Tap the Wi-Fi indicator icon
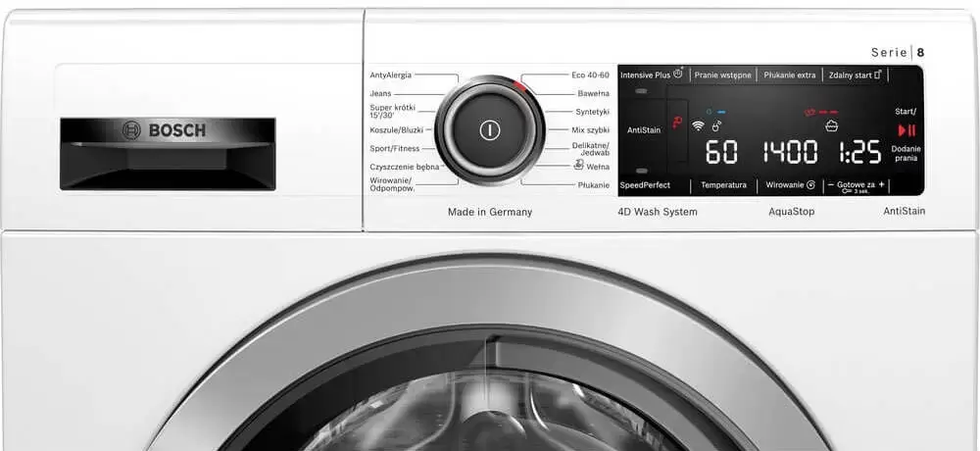This screenshot has height=451, width=980. (x=698, y=125)
